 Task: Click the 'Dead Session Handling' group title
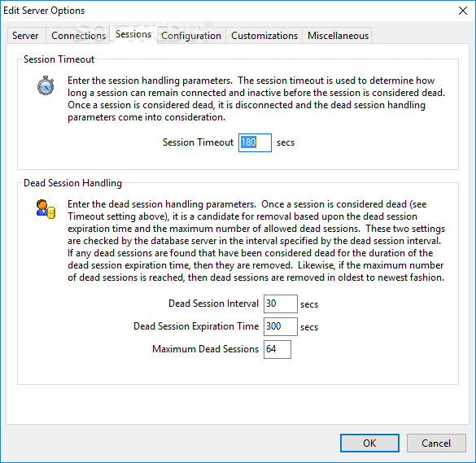pos(72,183)
